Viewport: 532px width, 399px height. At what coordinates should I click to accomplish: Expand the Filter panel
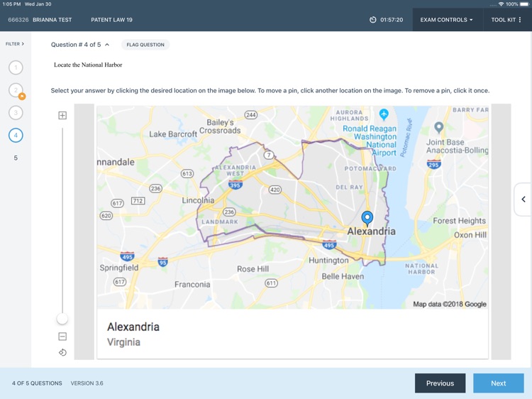pyautogui.click(x=15, y=44)
